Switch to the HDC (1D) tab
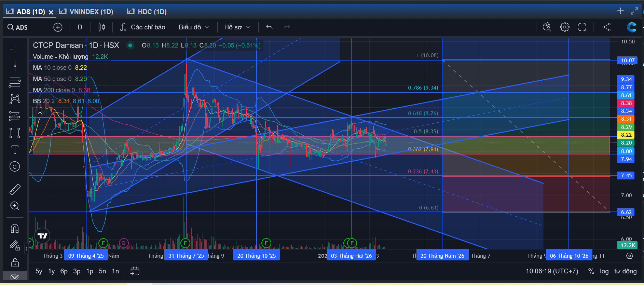The image size is (644, 285). tap(147, 12)
